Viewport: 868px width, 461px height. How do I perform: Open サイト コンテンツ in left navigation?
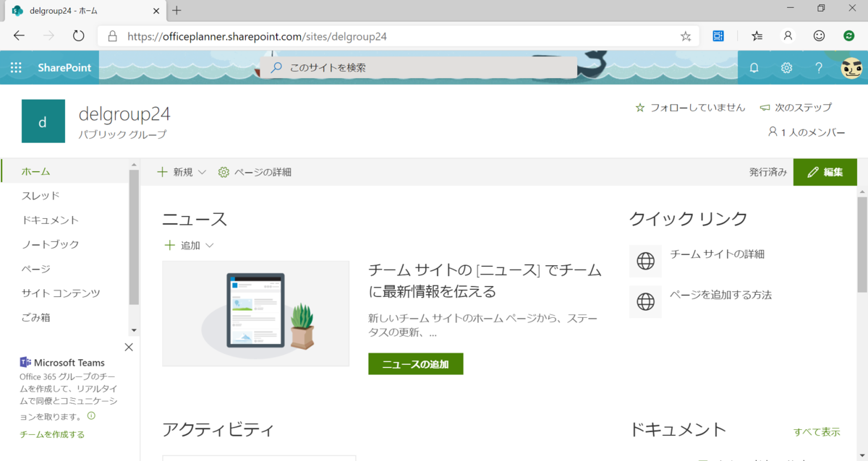pyautogui.click(x=61, y=293)
